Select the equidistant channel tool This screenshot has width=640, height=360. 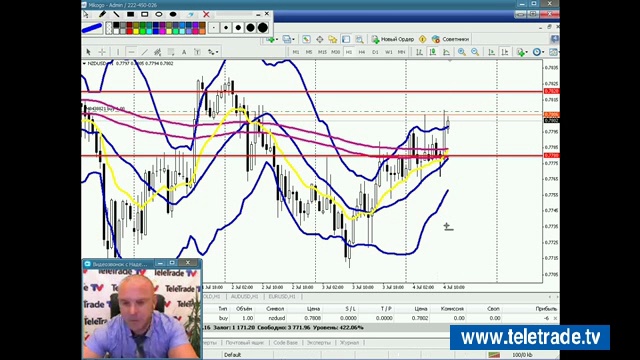click(158, 52)
